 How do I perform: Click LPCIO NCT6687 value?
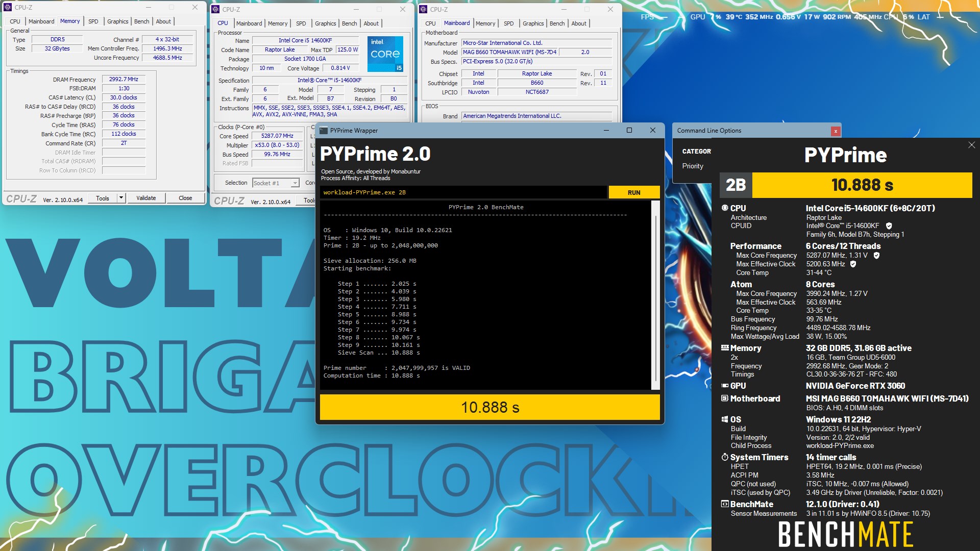(537, 92)
